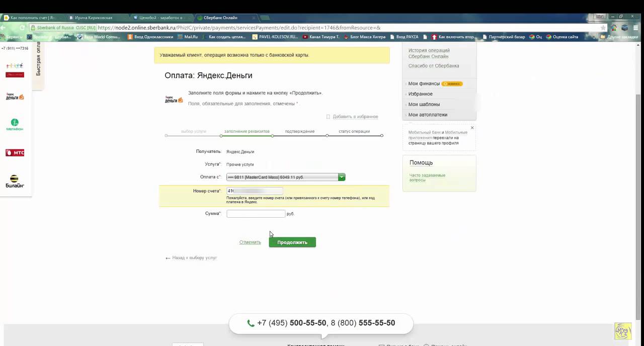Open a new browser tab
Viewport: 644px width, 346px height.
(265, 18)
